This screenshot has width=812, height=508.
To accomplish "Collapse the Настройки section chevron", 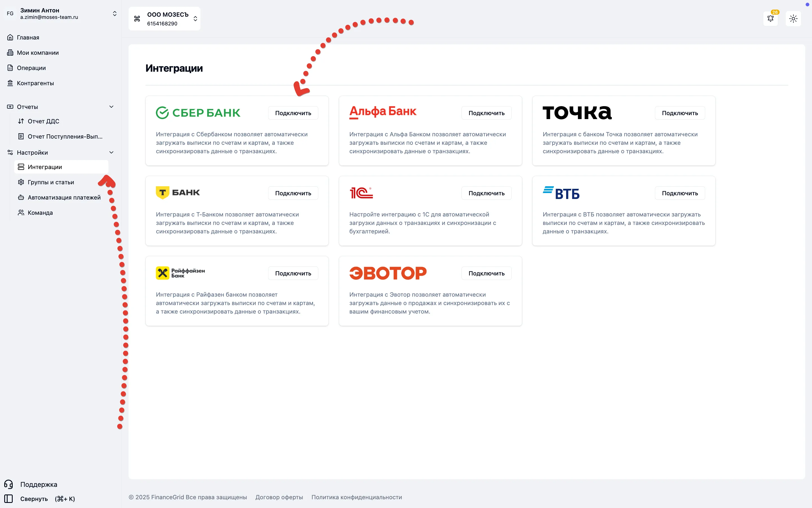I will tap(111, 152).
